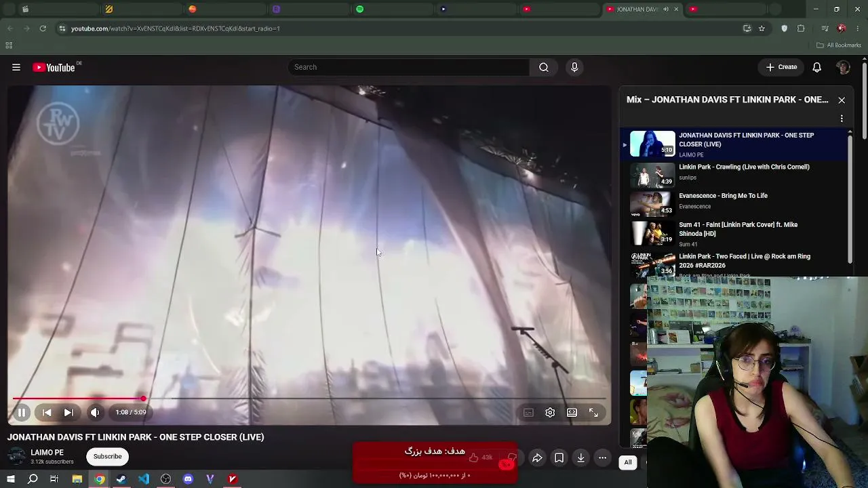Open OBS Studio from the taskbar
Screen dimensions: 868x488
[165, 479]
